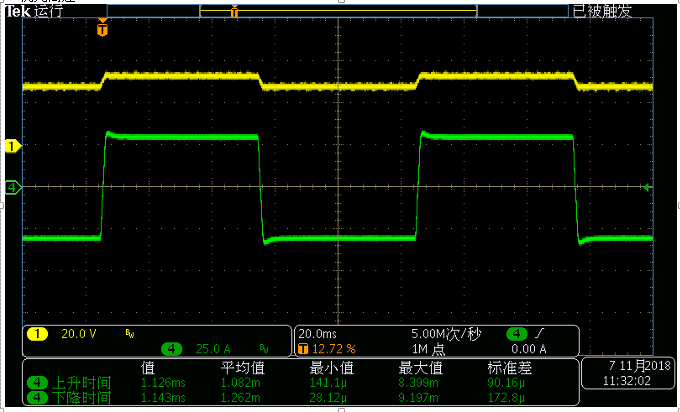This screenshot has width=680, height=412.
Task: Click the channel 1 ground marker on left edge
Action: (x=13, y=146)
